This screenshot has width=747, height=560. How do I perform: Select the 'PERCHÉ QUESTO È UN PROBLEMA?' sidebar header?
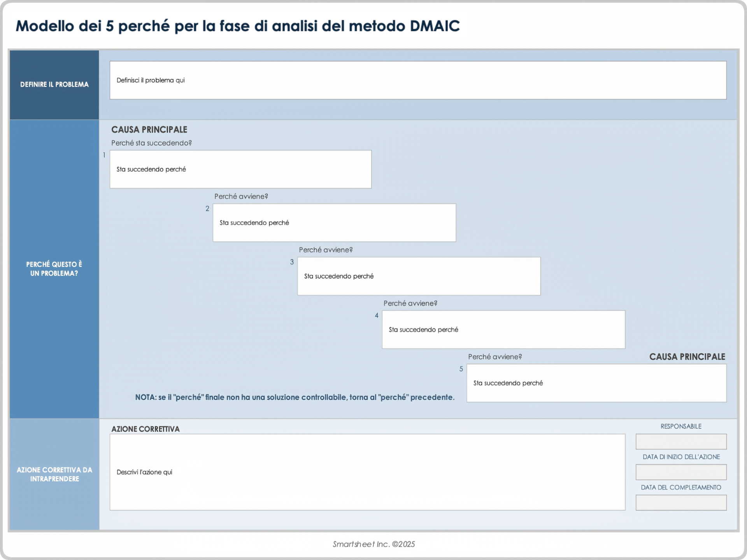coord(54,268)
